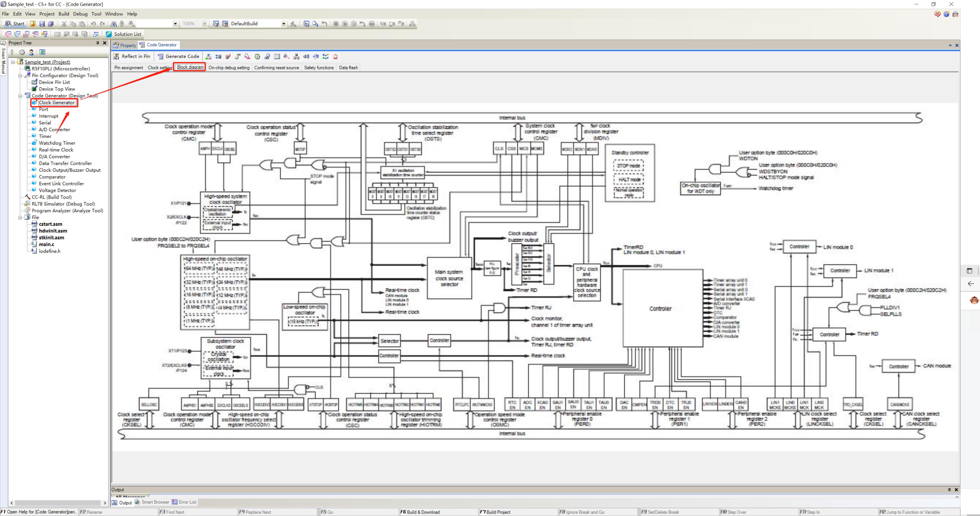Open the search text combo box dropdown
Screen dimensions: 980x516
click(x=175, y=24)
